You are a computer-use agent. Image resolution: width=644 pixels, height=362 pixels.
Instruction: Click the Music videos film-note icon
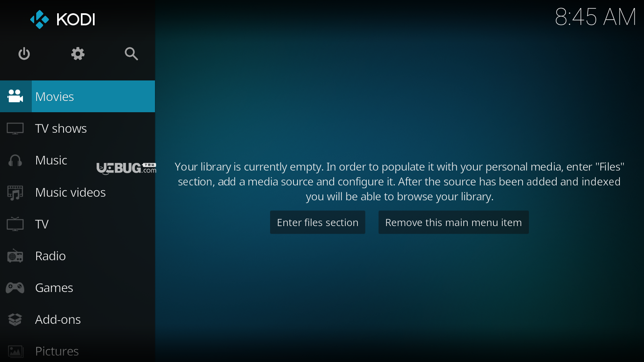pos(15,193)
